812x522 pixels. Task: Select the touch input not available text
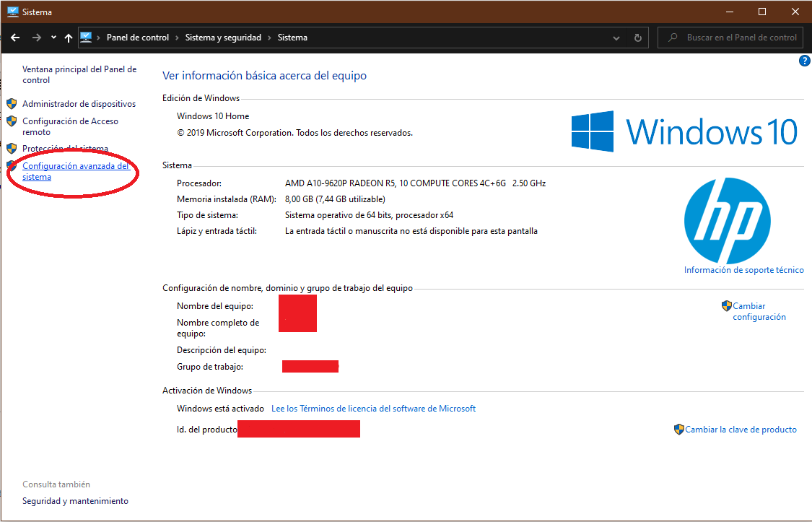click(411, 231)
